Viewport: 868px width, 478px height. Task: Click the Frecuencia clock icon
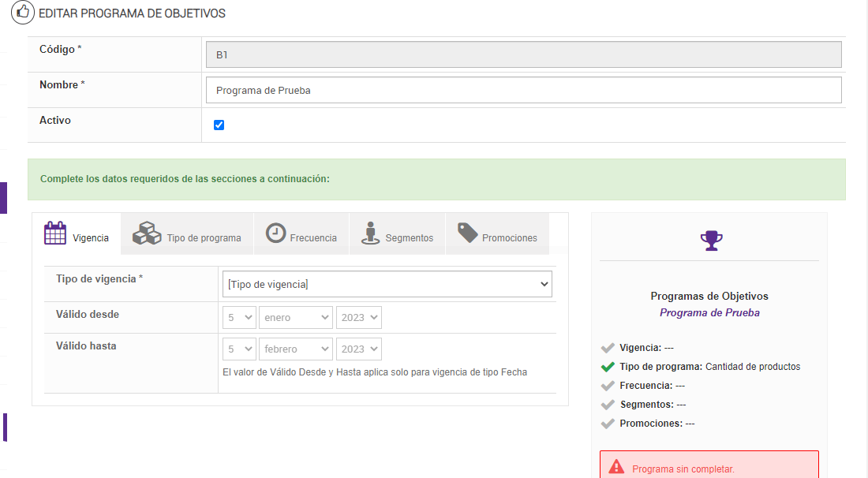275,233
